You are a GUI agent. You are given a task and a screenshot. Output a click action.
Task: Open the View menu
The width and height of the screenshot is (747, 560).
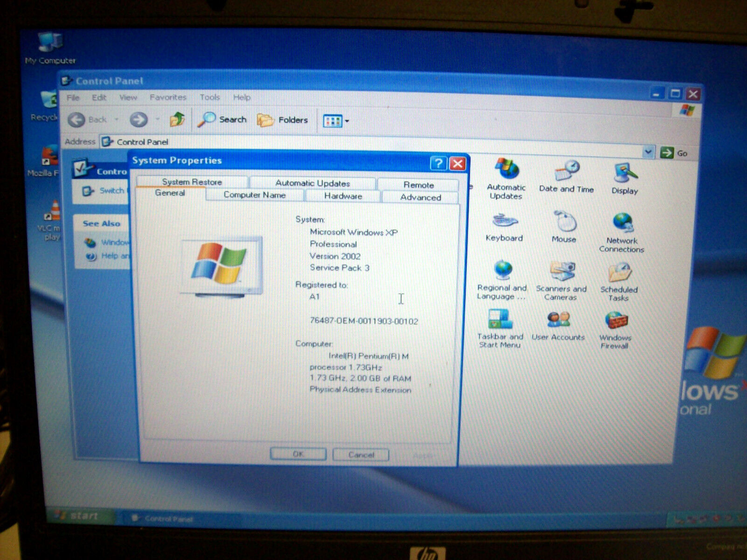[x=128, y=97]
